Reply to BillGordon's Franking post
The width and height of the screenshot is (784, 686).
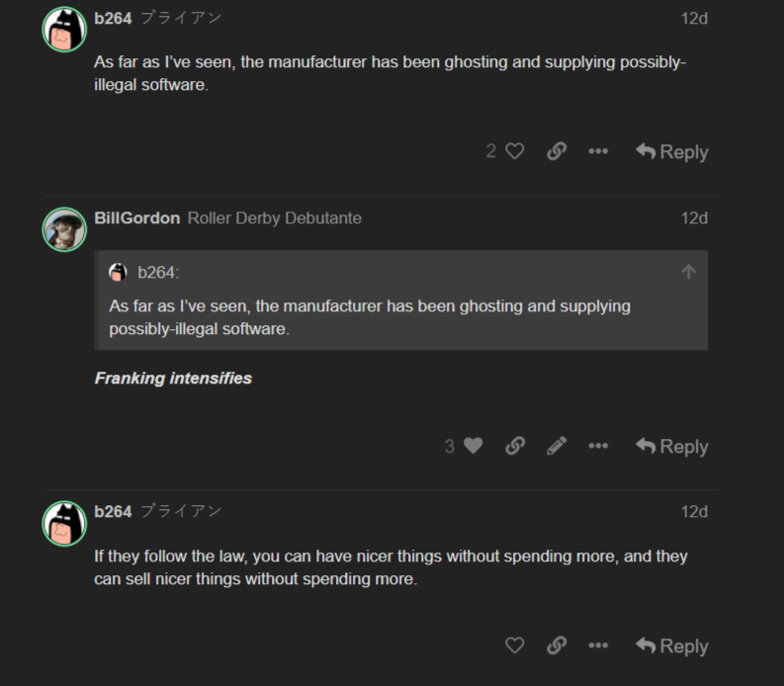[x=672, y=446]
